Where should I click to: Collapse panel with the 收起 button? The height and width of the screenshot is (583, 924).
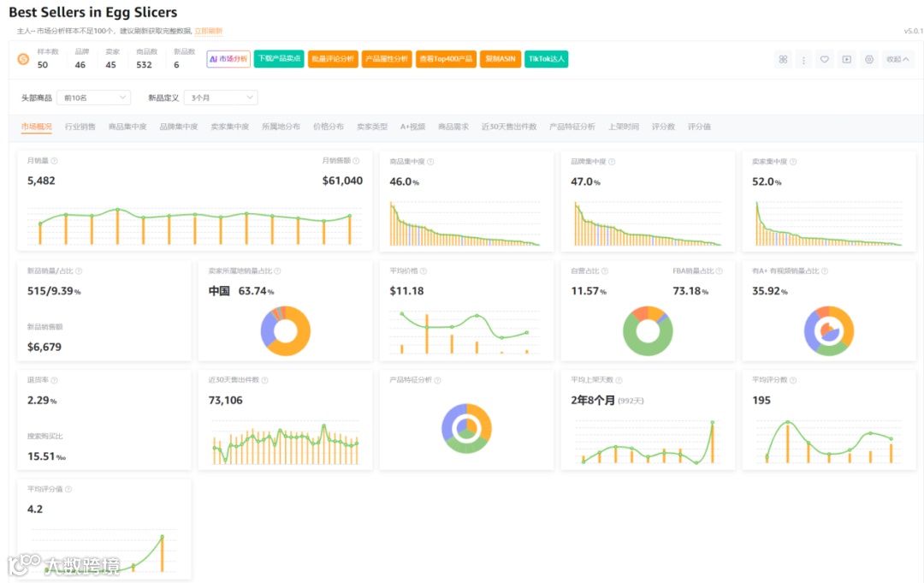point(897,59)
